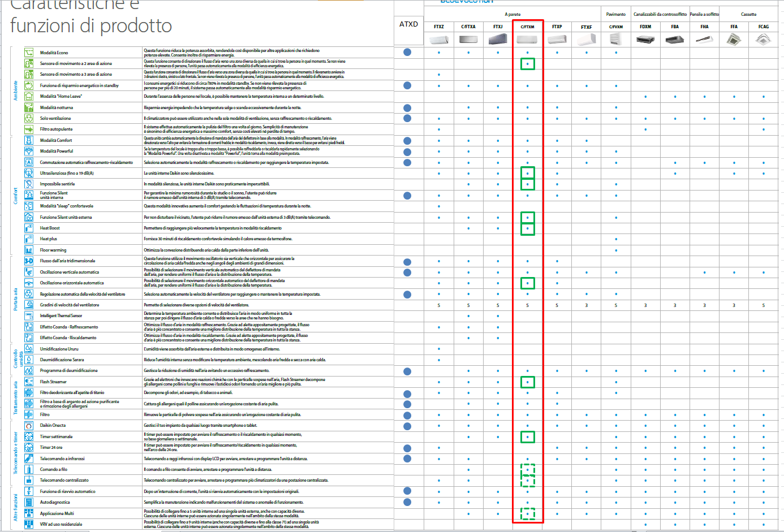Click the C/FTXM unit product image
Viewport: 784px width, 532px height.
pyautogui.click(x=527, y=40)
